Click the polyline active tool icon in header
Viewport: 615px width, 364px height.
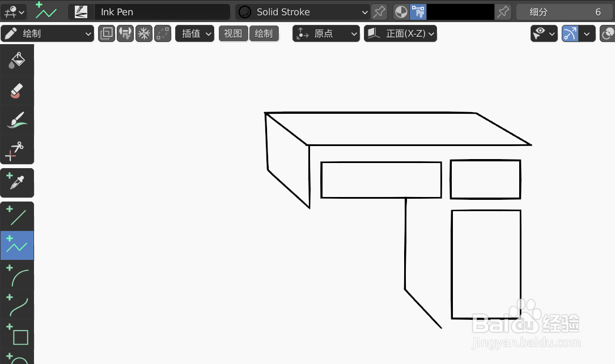pyautogui.click(x=46, y=11)
